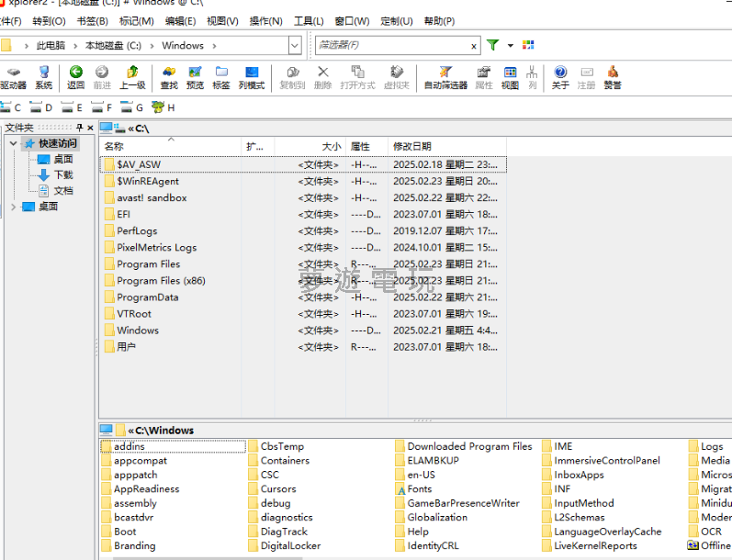Open the colored grid filter options icon
Screen dimensions: 732x560
[x=527, y=45]
